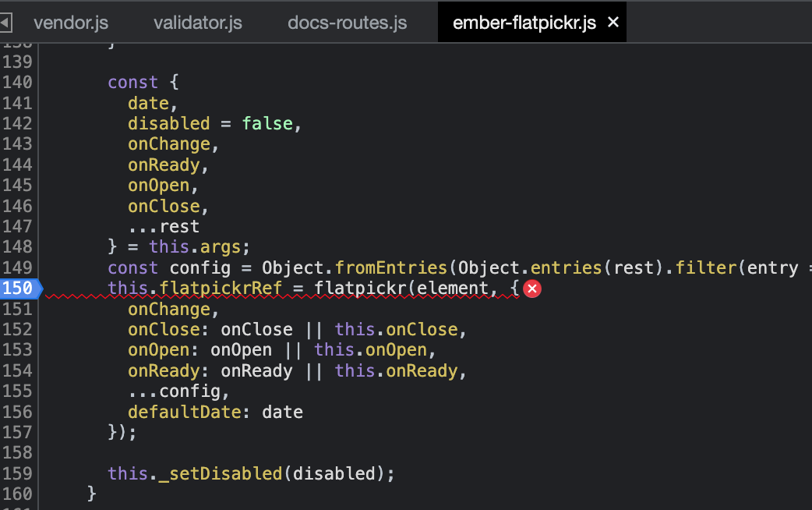
Task: Click the show navigator toggle icon
Action: [5, 23]
